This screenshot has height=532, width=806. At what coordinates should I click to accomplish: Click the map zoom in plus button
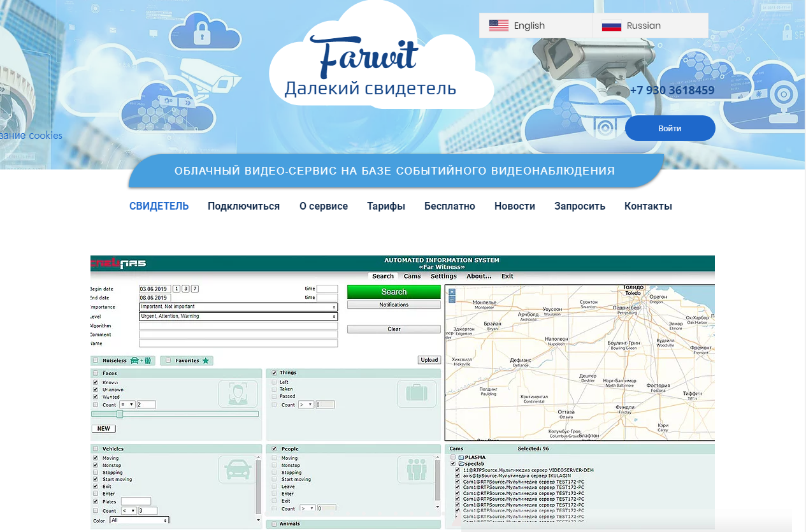coord(452,292)
